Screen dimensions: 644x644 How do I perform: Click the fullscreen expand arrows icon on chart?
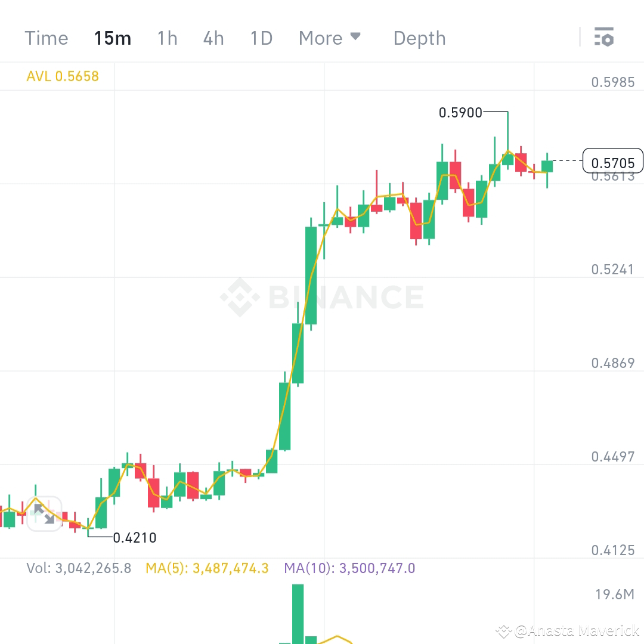(45, 513)
